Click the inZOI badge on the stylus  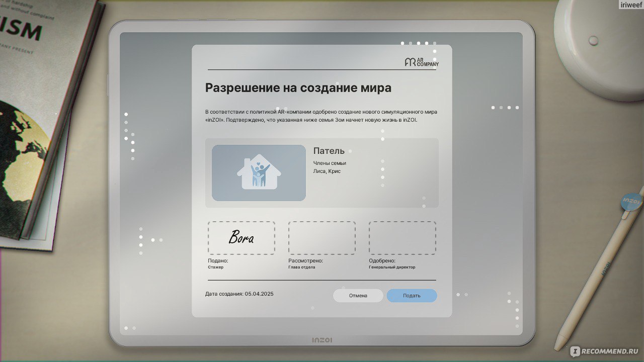click(x=631, y=202)
